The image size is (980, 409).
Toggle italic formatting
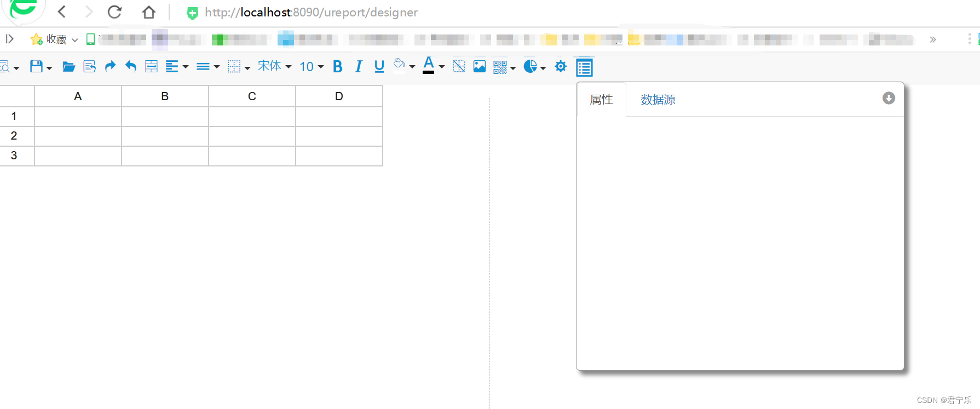[x=359, y=67]
